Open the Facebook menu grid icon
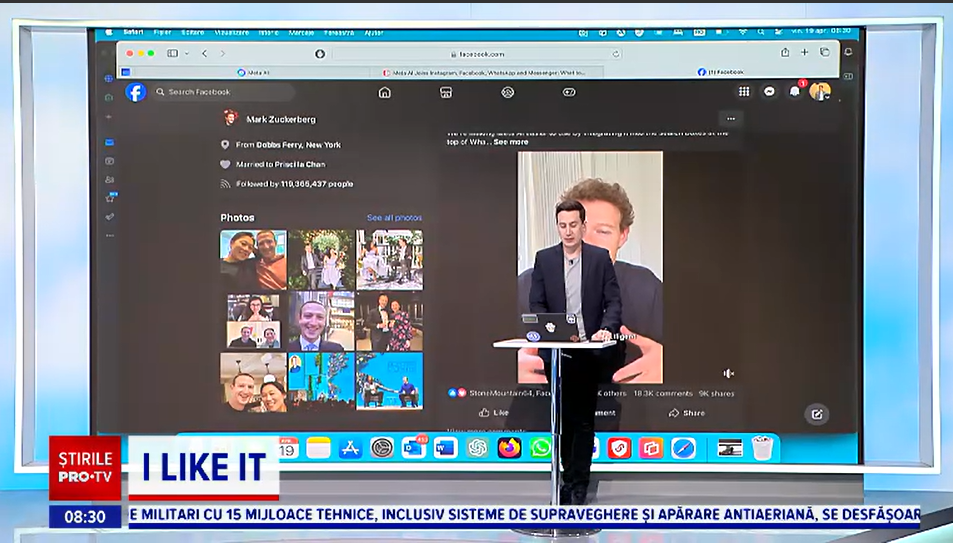Image resolution: width=953 pixels, height=543 pixels. (x=744, y=91)
